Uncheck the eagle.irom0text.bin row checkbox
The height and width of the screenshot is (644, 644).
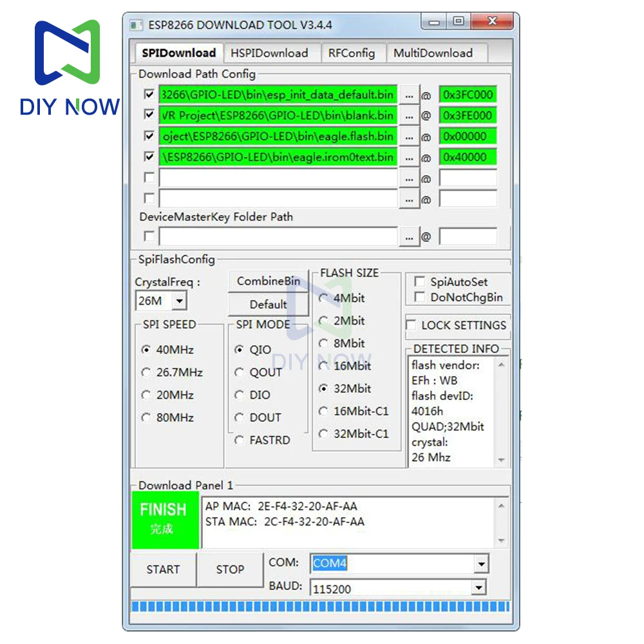(x=149, y=156)
